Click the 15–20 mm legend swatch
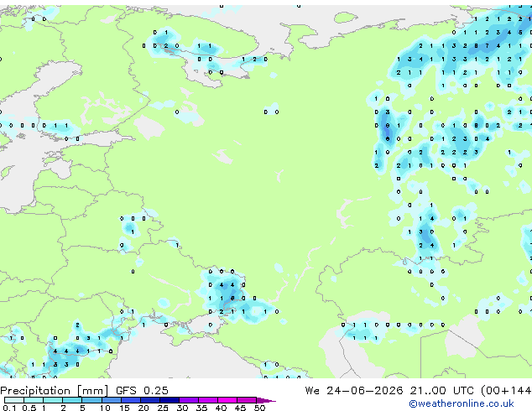Screen dimensions: 532x411 (130, 400)
